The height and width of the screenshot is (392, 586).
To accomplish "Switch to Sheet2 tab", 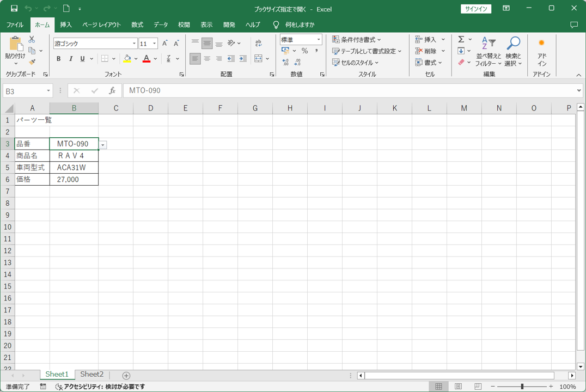I will click(91, 375).
